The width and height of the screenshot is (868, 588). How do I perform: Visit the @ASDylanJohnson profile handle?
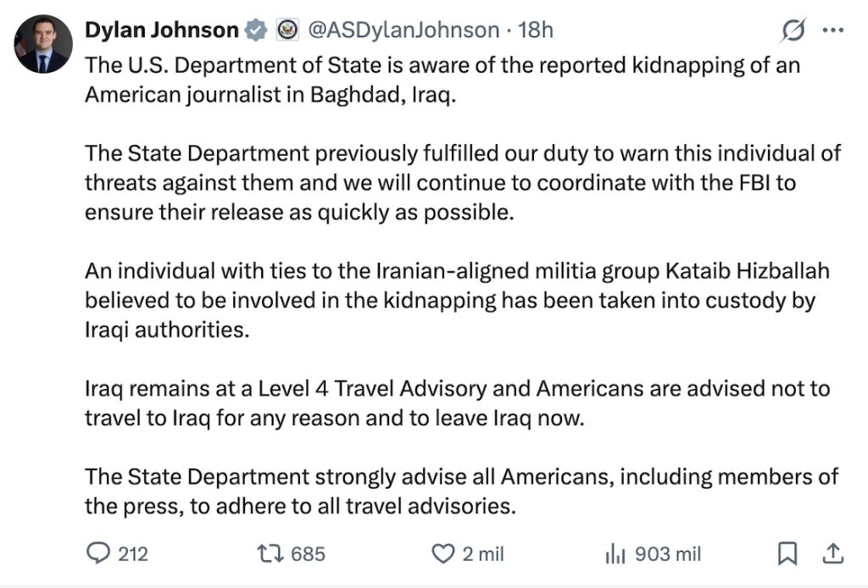point(404,28)
